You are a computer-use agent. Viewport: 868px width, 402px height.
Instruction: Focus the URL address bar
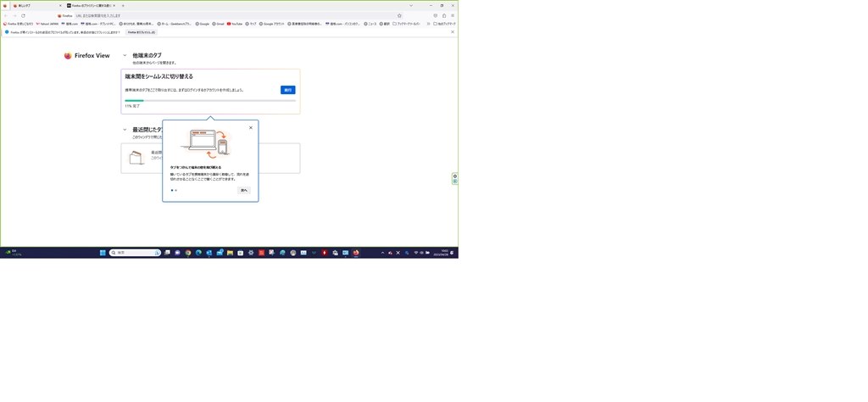tap(230, 15)
